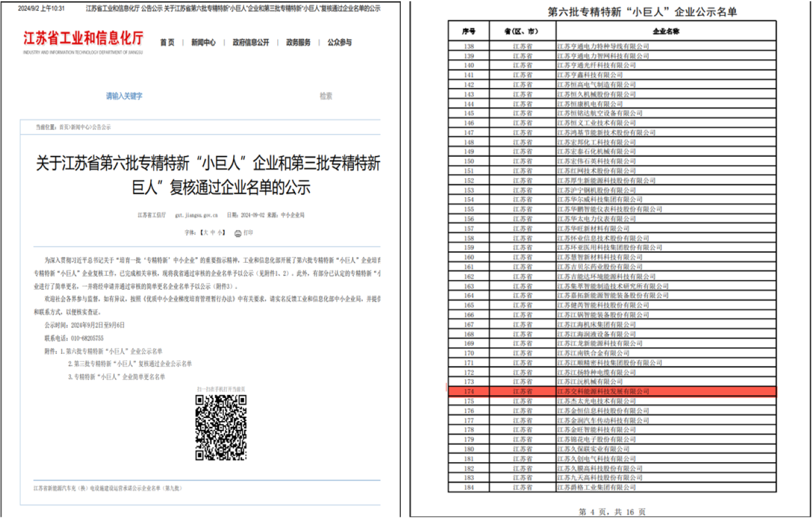Click page indicator 第 4 页,共 16 页

point(612,512)
